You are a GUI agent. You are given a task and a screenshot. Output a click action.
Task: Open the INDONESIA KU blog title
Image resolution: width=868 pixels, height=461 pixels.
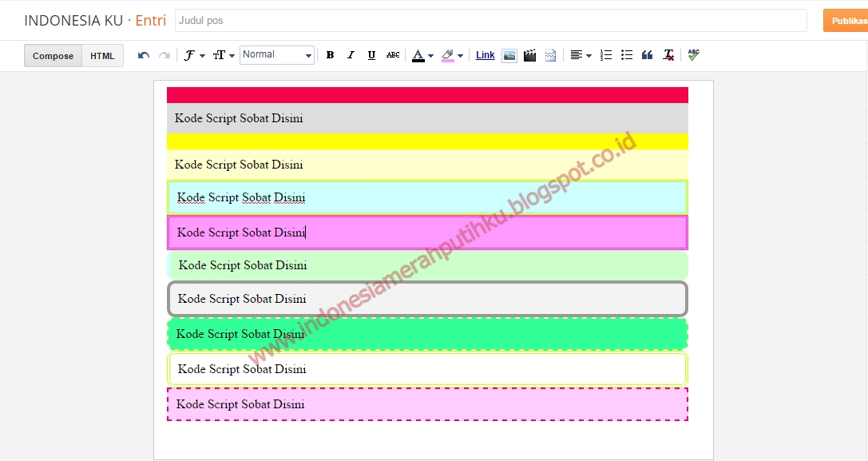[x=73, y=21]
